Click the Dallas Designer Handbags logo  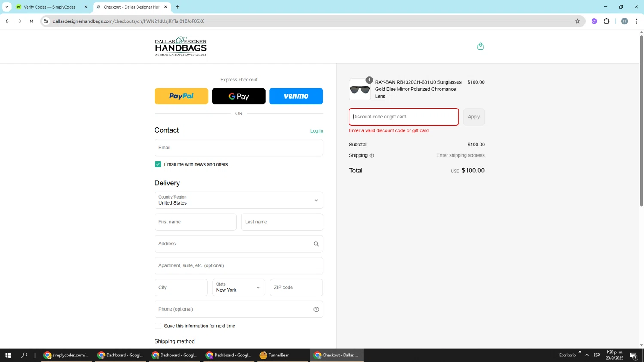click(181, 46)
